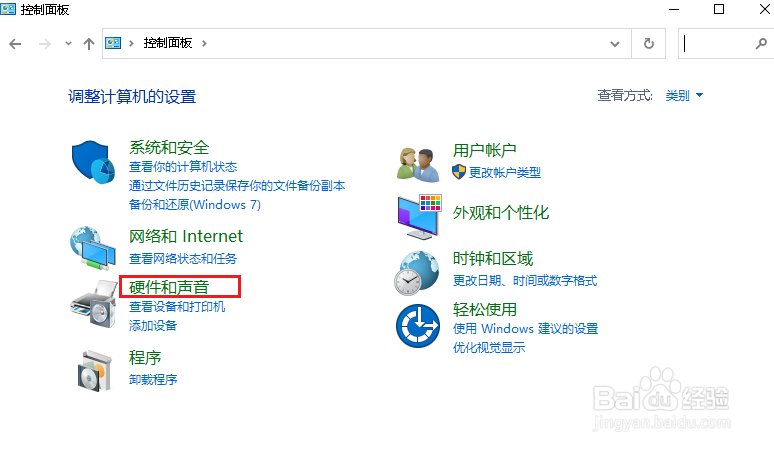Go up one level with up arrow
This screenshot has width=774, height=449.
89,44
